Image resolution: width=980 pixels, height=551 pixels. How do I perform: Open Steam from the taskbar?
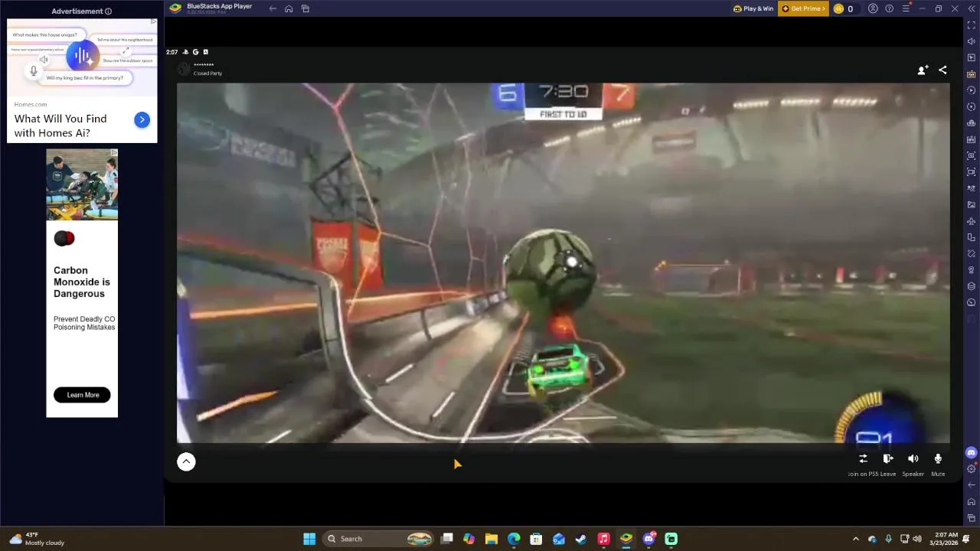click(581, 539)
